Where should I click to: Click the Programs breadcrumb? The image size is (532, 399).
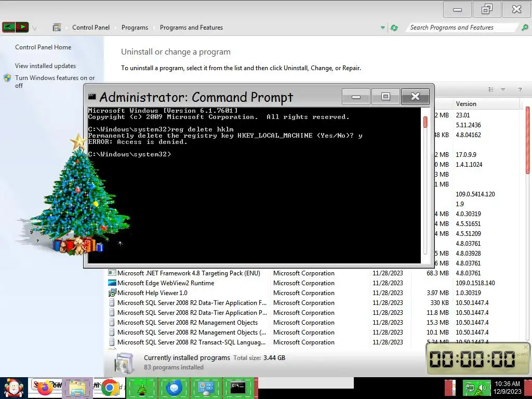(135, 28)
